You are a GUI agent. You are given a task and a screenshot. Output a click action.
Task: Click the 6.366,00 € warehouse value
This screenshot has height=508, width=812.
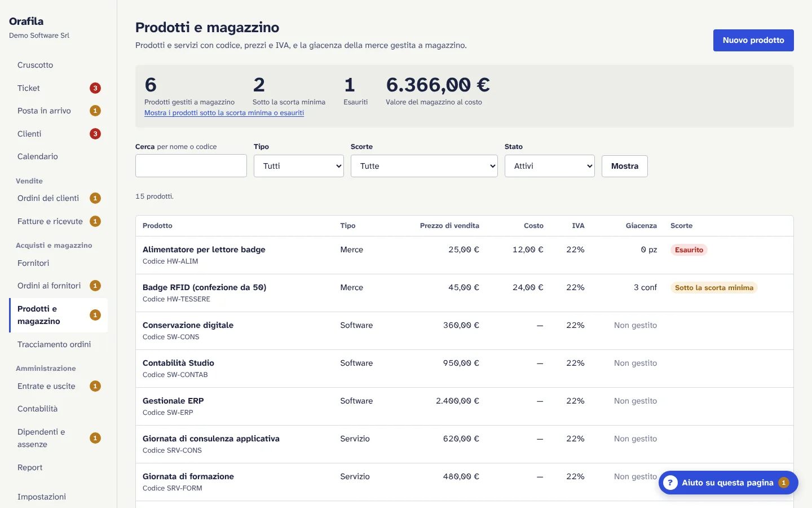[438, 85]
